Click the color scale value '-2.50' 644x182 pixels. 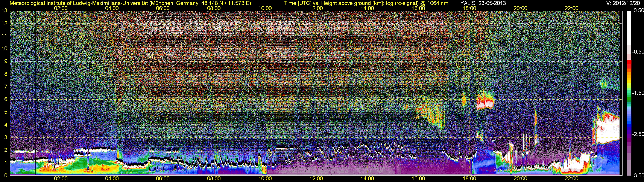[638, 134]
